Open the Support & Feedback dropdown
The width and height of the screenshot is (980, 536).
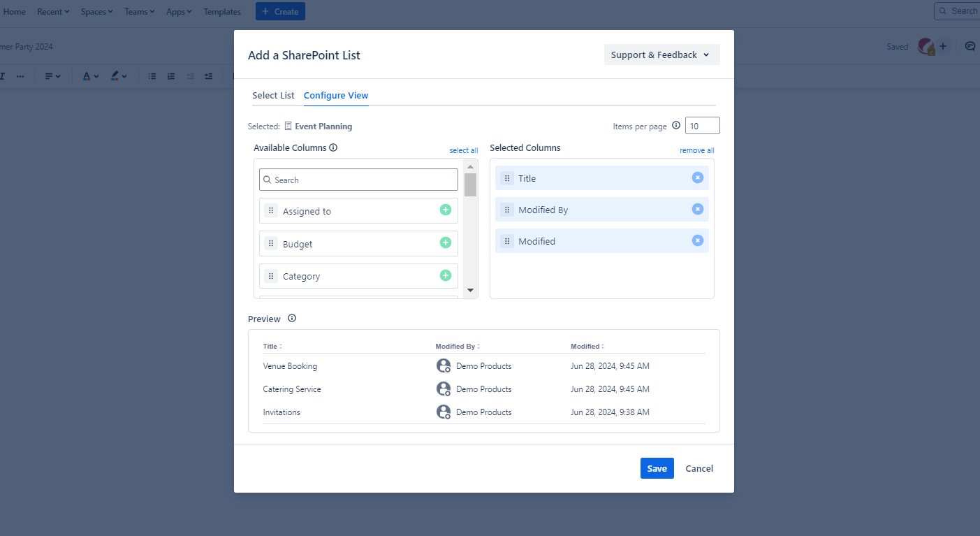[x=661, y=55]
